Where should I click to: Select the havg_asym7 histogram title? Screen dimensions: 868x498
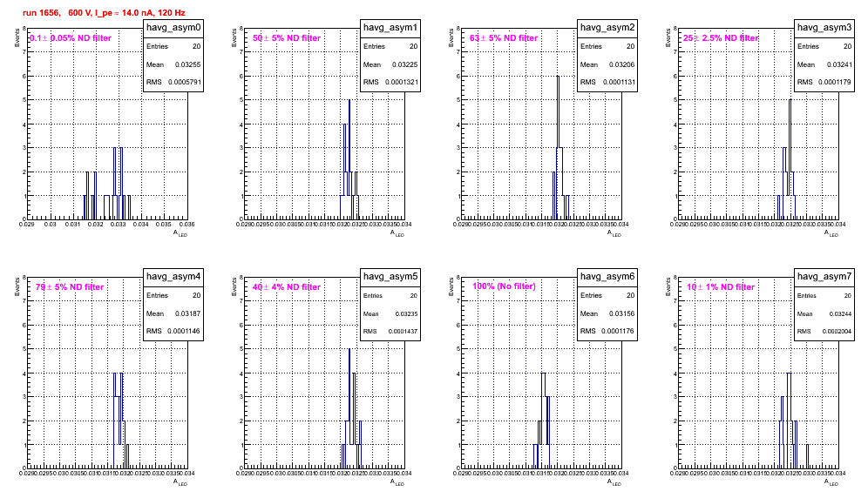824,277
